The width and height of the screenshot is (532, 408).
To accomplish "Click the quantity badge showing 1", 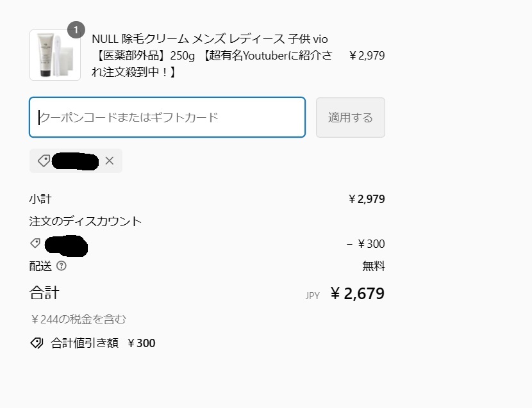I will (76, 30).
